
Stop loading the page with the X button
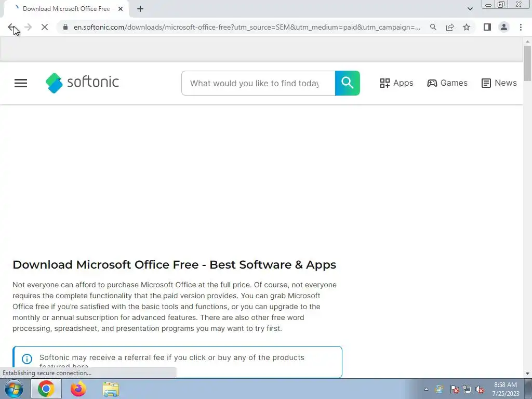point(45,27)
